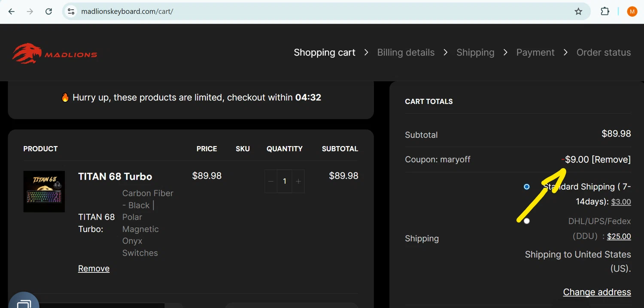The image size is (644, 308).
Task: Go back with the browser back arrow
Action: (12, 12)
